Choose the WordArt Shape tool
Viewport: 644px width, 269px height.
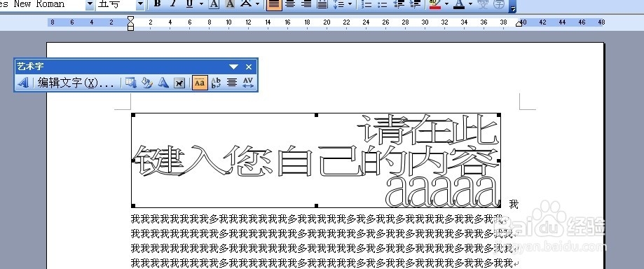(163, 83)
